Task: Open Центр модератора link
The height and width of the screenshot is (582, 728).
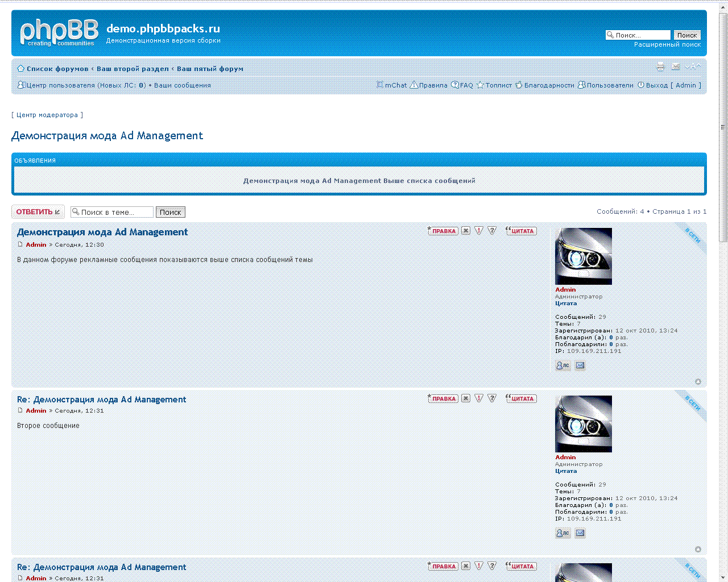Action: [47, 115]
